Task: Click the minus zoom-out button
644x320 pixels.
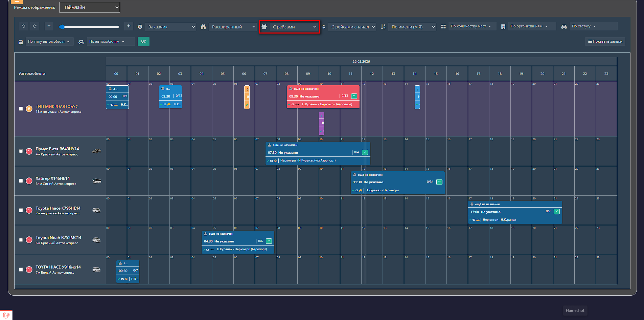Action: 49,26
